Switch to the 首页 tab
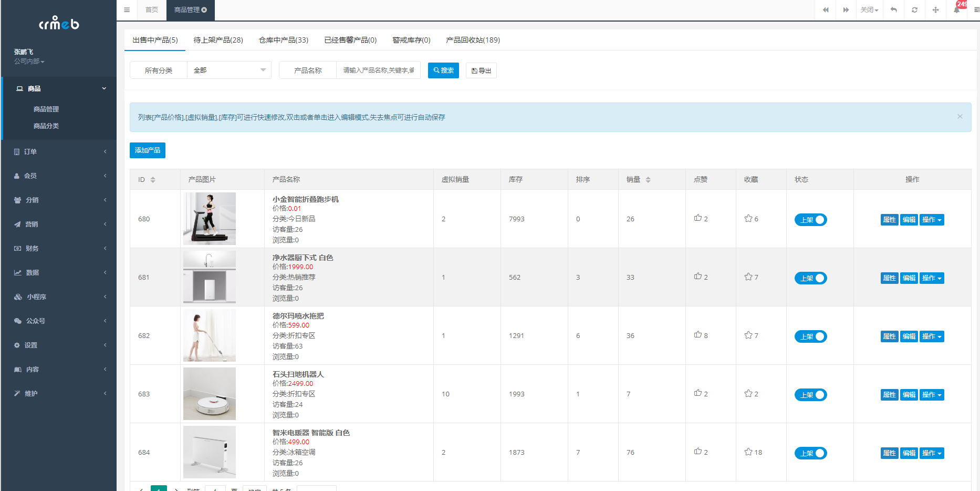980x491 pixels. pos(152,10)
